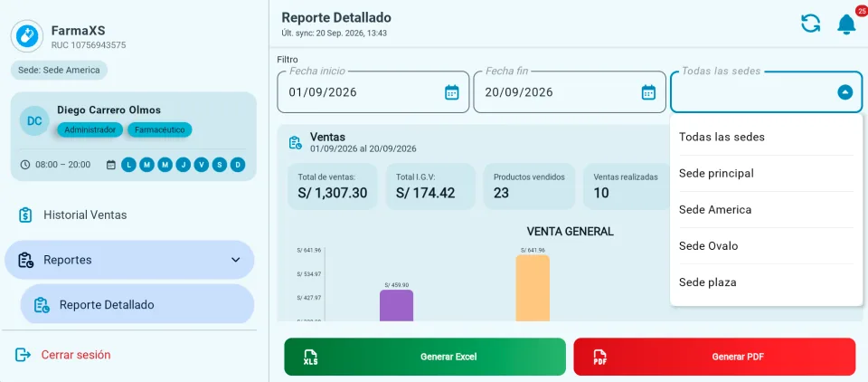Click the Historial Ventas clipboard icon
The image size is (868, 382).
tap(25, 215)
